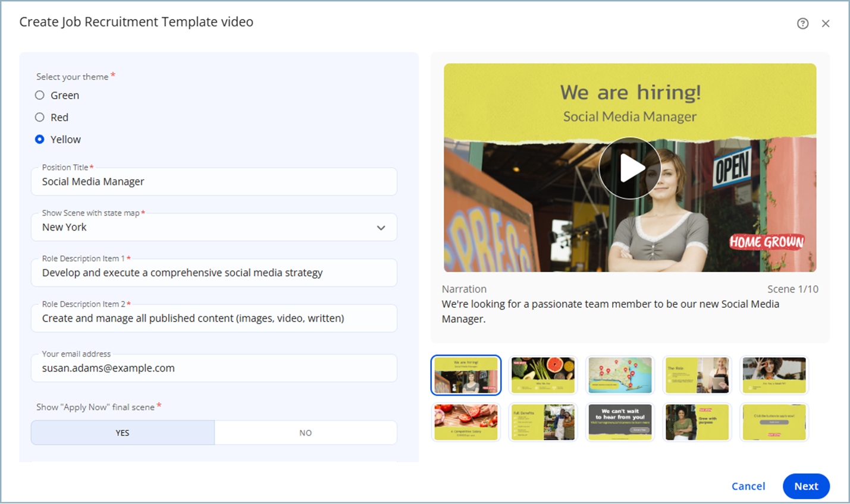Open the Full Benefits scene thumbnail
This screenshot has height=504, width=850.
543,422
